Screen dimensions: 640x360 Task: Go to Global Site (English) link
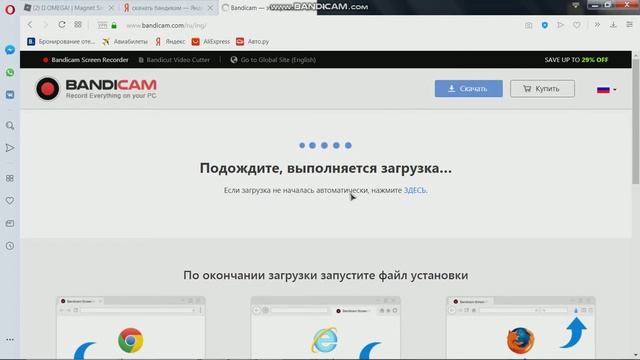[x=273, y=60]
